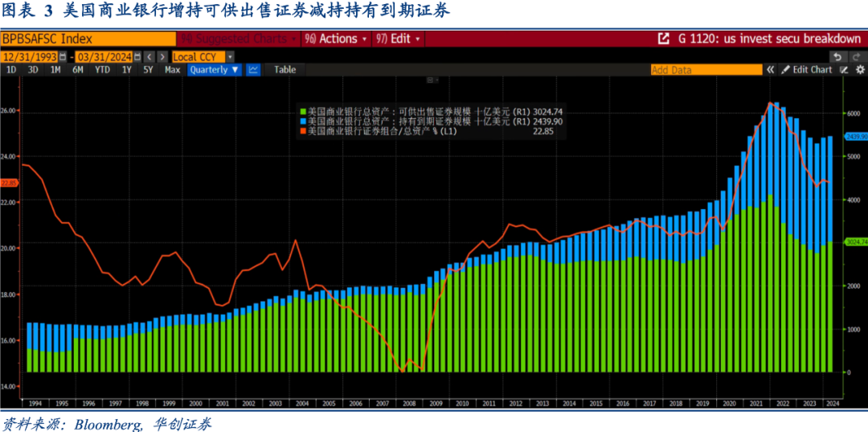
Task: Shift date range forward with right arrow
Action: pos(162,57)
